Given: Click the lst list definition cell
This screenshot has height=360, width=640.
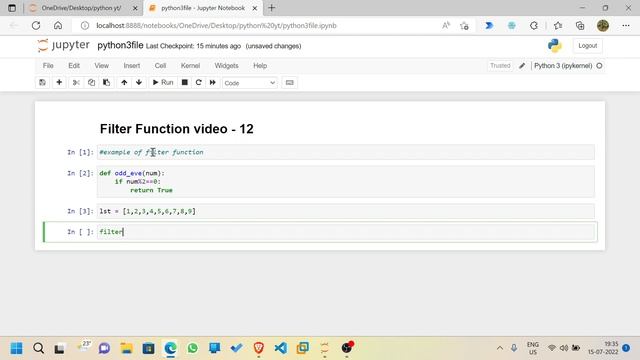Looking at the screenshot, I should pyautogui.click(x=346, y=211).
